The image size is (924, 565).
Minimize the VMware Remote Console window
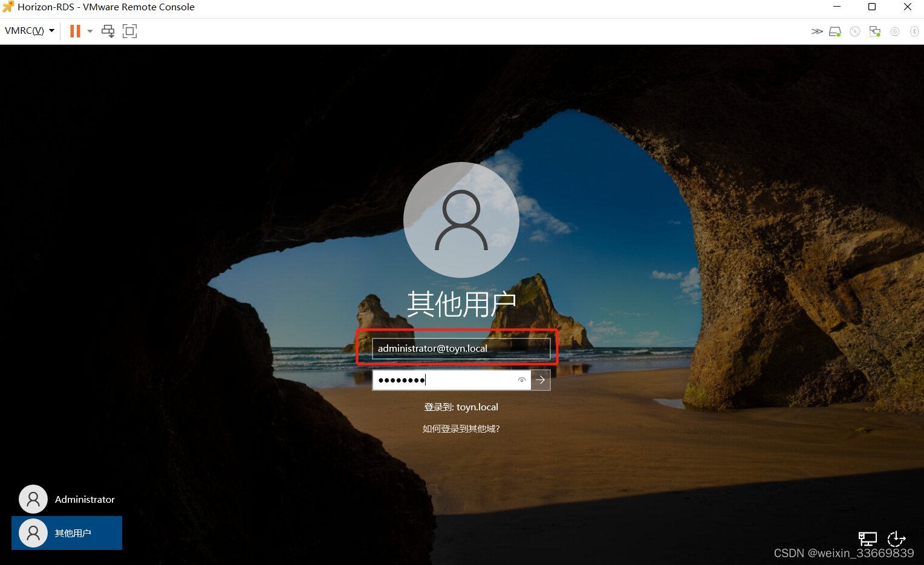[x=837, y=7]
